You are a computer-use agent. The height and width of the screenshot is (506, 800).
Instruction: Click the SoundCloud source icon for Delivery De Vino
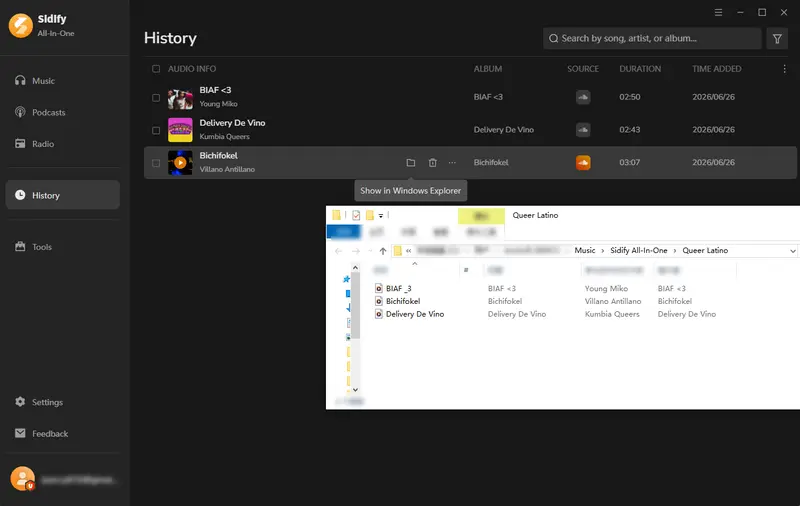[x=583, y=130]
